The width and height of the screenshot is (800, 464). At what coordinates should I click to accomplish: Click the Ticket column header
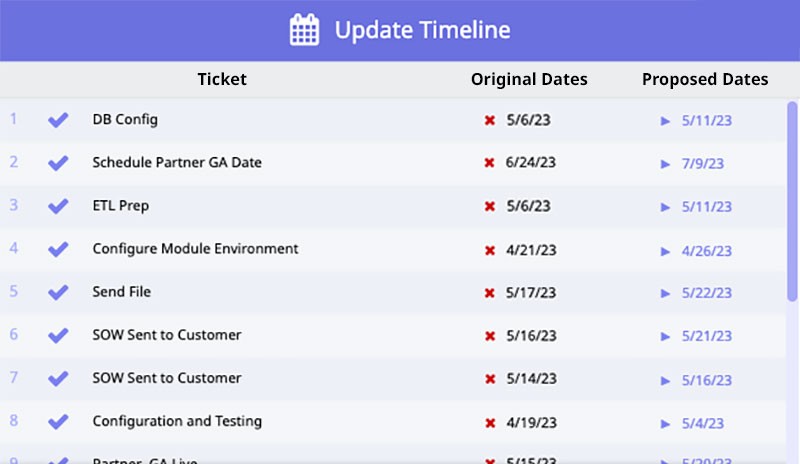coord(222,79)
